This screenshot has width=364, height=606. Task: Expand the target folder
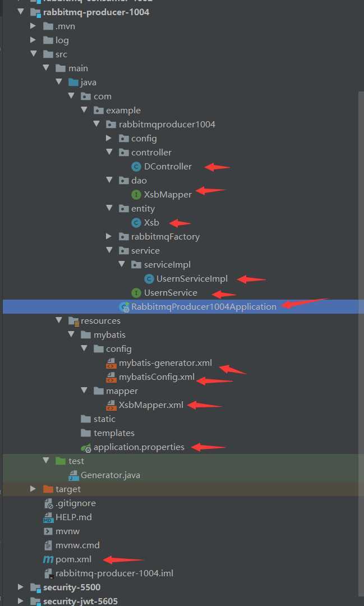(x=33, y=489)
